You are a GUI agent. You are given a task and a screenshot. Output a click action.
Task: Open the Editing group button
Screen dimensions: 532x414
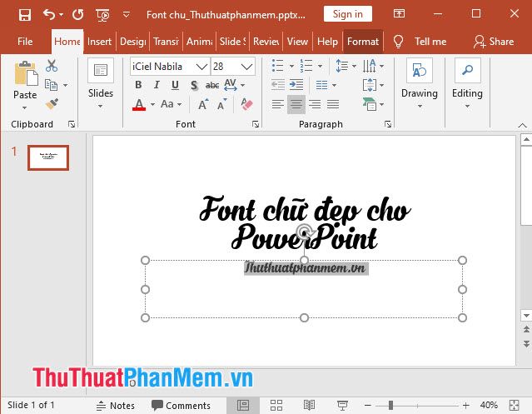pyautogui.click(x=467, y=83)
